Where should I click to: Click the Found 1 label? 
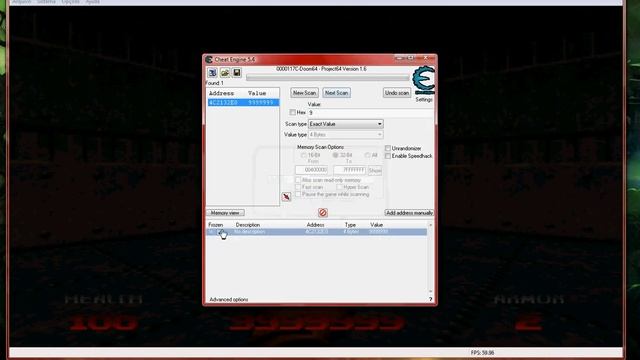click(x=215, y=83)
